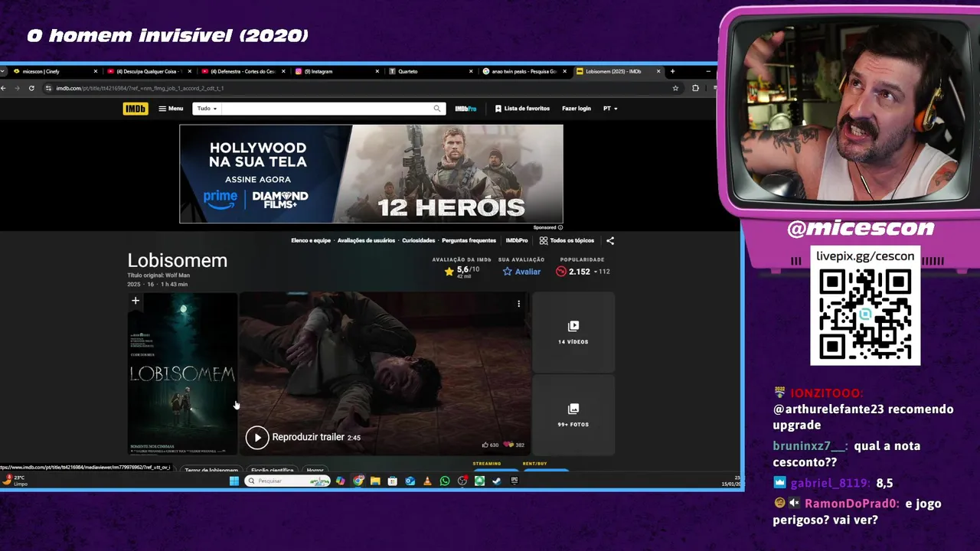The image size is (980, 551).
Task: Open the '99+ fotos' gallery
Action: click(x=573, y=415)
